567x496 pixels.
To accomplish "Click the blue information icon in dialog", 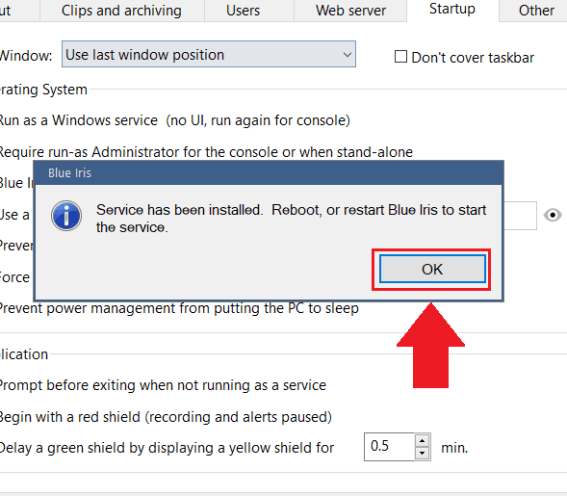I will click(66, 216).
